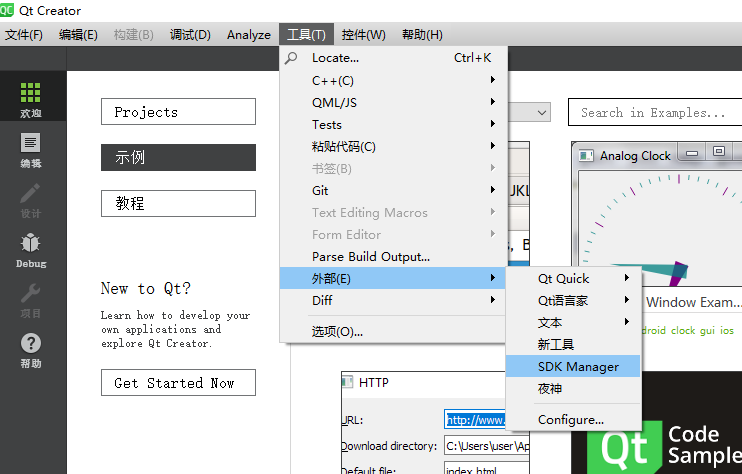Choose Locate... from the Tools menu
The image size is (742, 474).
click(x=393, y=58)
